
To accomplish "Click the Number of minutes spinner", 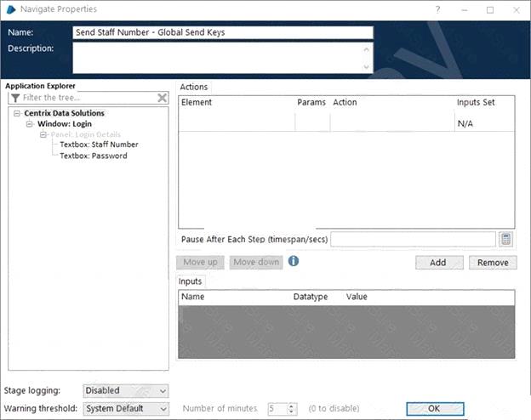I will tap(292, 408).
